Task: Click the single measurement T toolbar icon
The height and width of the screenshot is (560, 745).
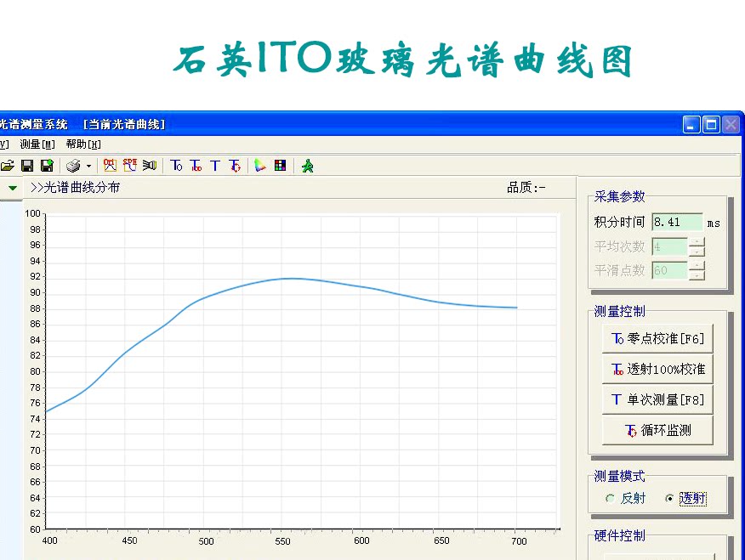Action: [x=215, y=166]
